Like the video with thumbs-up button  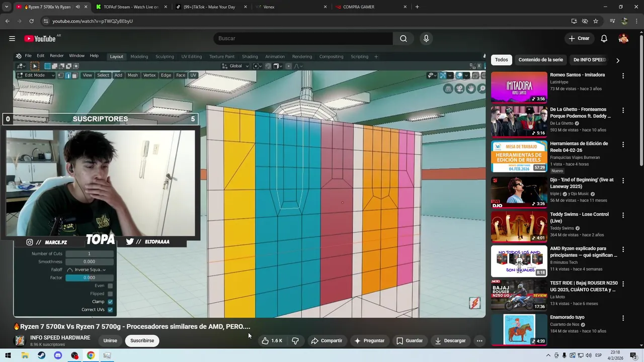pyautogui.click(x=272, y=341)
